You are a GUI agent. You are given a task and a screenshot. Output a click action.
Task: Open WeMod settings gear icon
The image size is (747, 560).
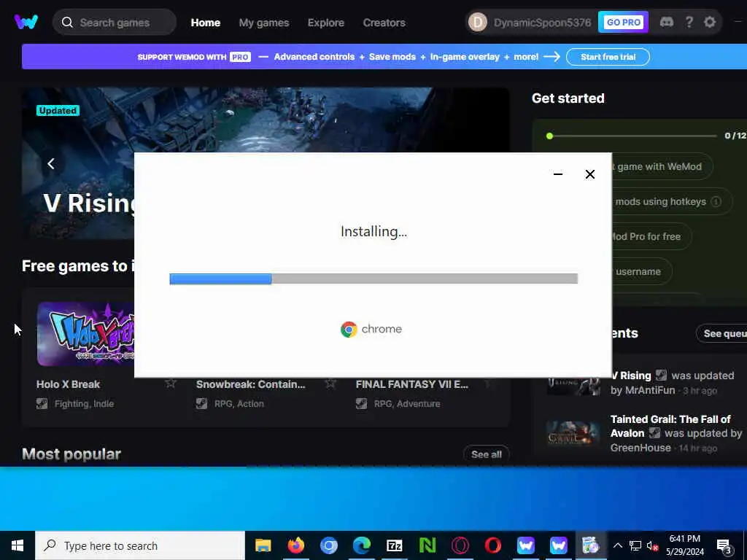[x=710, y=22]
